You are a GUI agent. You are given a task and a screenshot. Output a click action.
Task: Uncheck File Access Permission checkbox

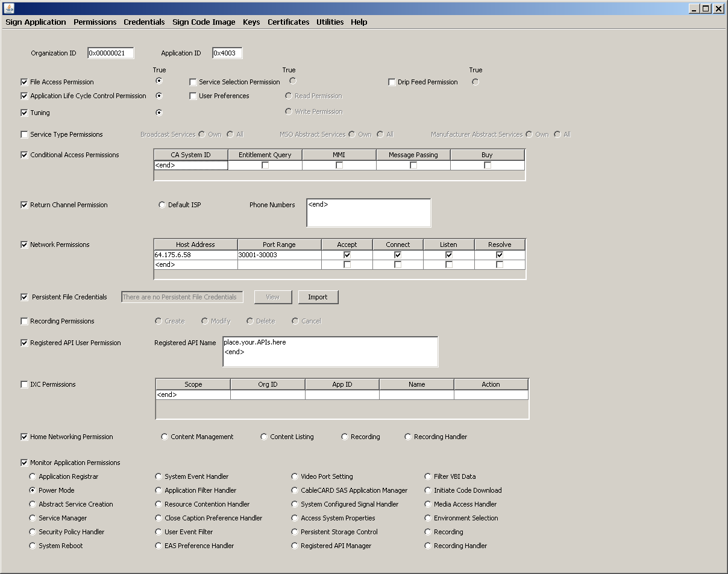[24, 82]
